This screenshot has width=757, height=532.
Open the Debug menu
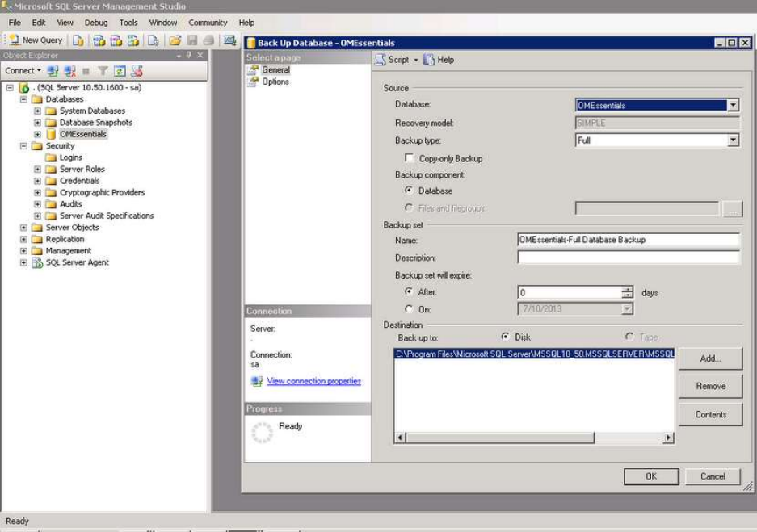tap(96, 23)
